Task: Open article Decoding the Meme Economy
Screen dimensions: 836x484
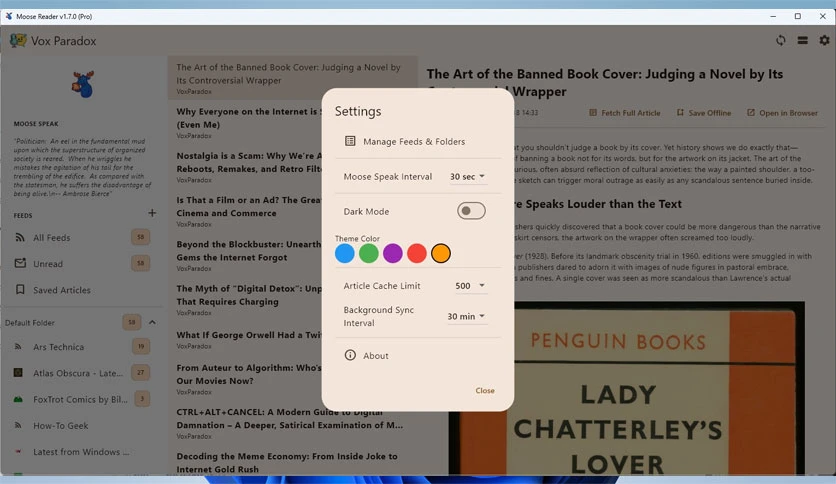Action: (293, 462)
